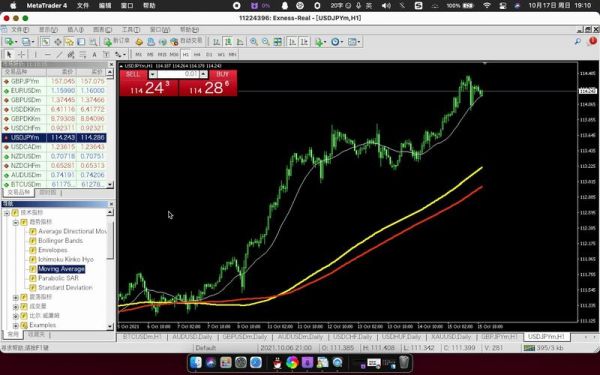
Task: Open the Strategy Tester toolbar icon
Action: (x=93, y=42)
